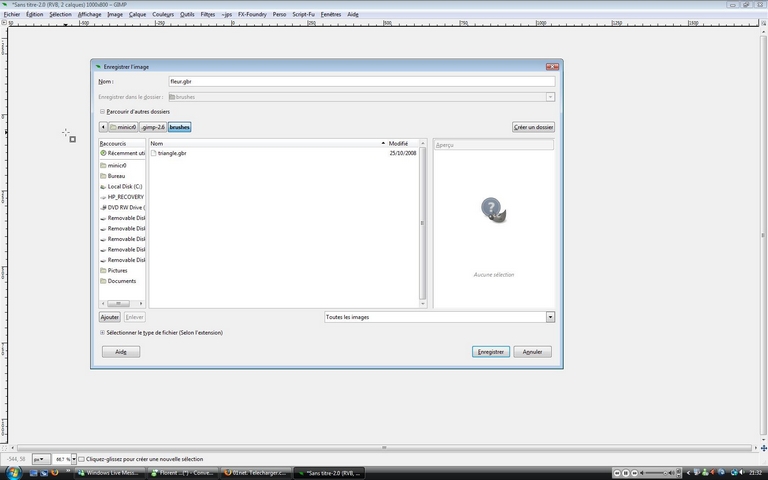Open the Édition menu
Screen dimensions: 768x480
35,14
